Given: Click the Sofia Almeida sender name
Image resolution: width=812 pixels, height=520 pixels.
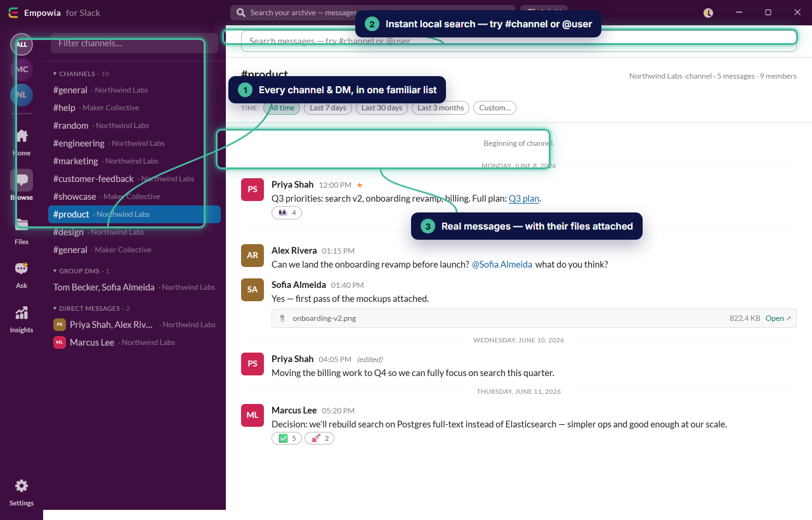Looking at the screenshot, I should pos(299,285).
